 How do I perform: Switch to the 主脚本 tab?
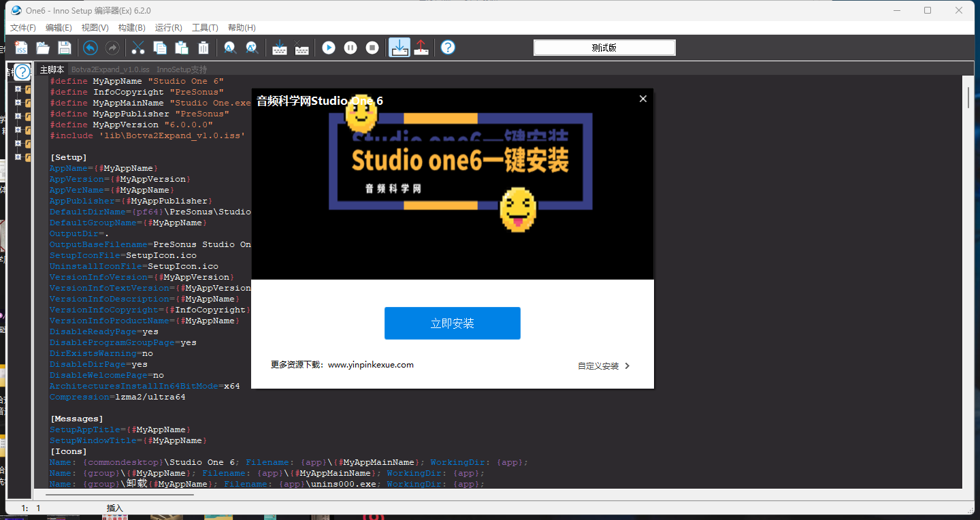pyautogui.click(x=52, y=69)
